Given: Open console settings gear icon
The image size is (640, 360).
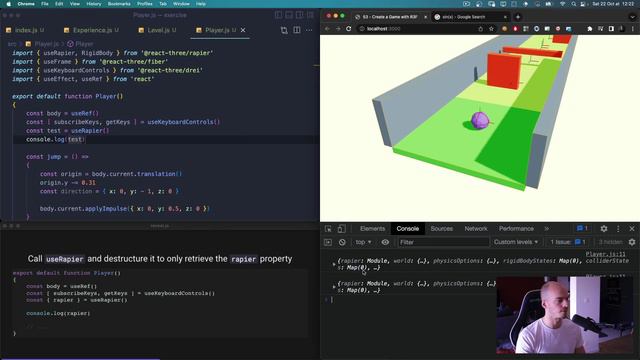Looking at the screenshot, I should coord(632,242).
